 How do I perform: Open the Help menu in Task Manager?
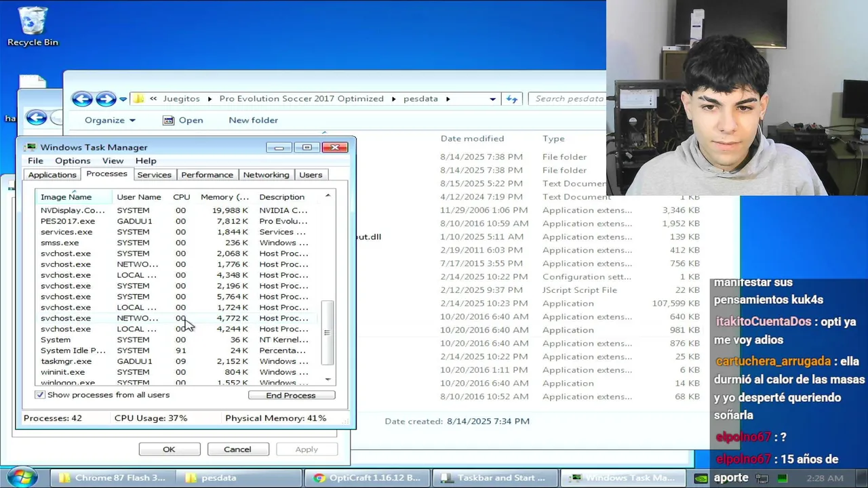tap(146, 161)
